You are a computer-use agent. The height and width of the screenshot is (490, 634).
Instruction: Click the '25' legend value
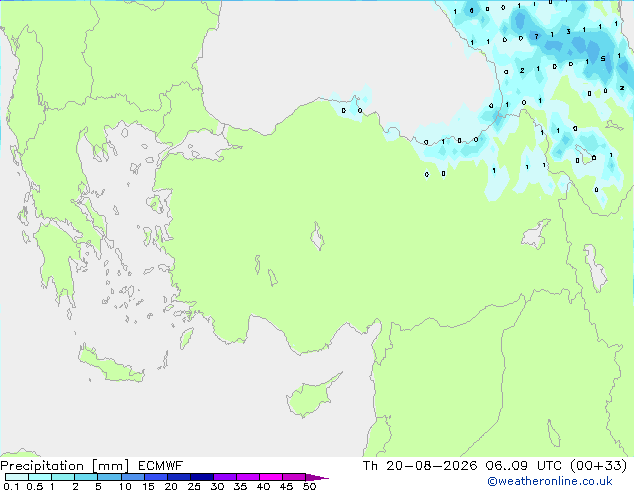point(194,486)
